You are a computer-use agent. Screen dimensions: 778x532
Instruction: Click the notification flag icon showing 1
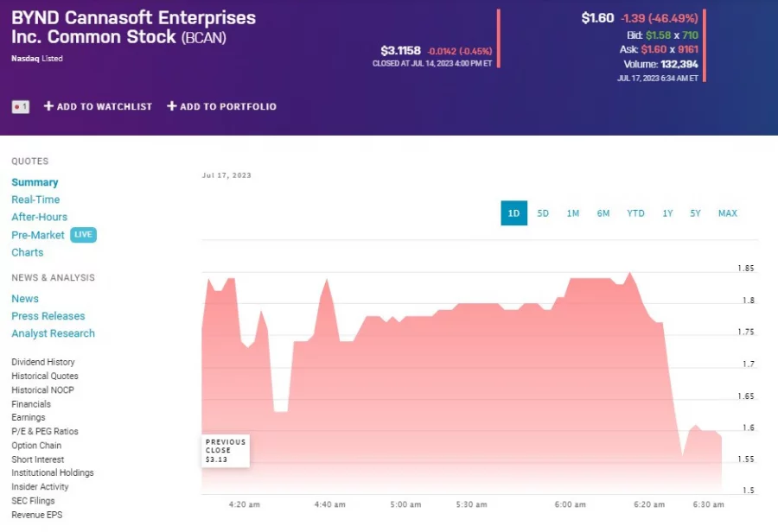pyautogui.click(x=19, y=106)
